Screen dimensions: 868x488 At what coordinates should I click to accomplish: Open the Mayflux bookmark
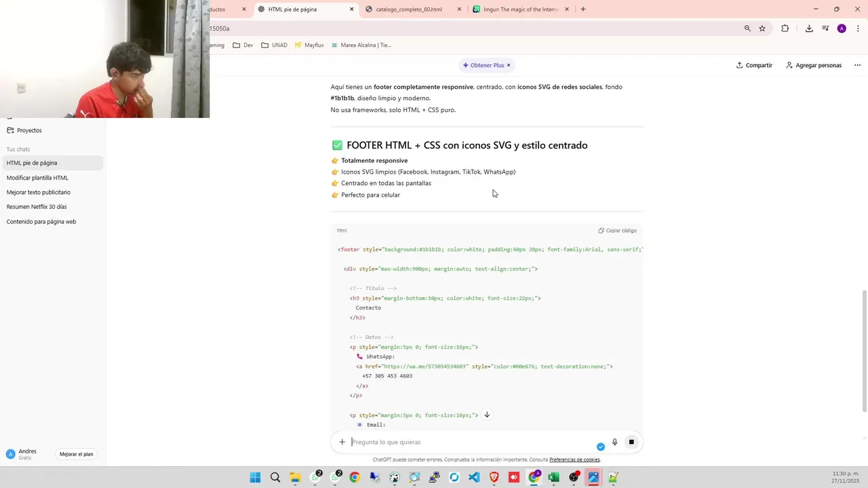click(309, 45)
